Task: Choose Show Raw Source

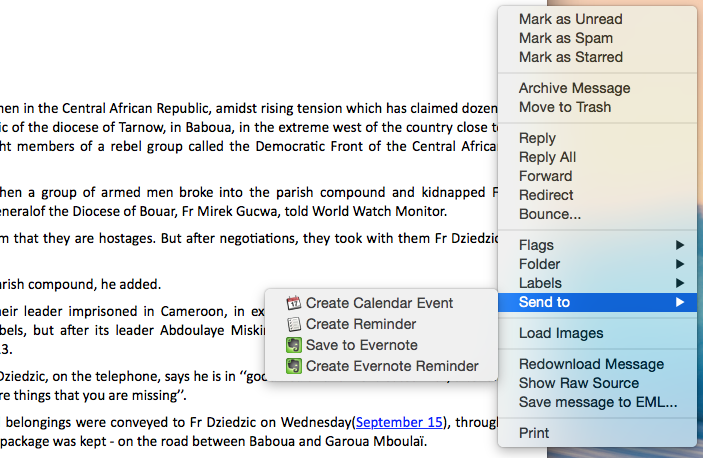Action: 597,383
